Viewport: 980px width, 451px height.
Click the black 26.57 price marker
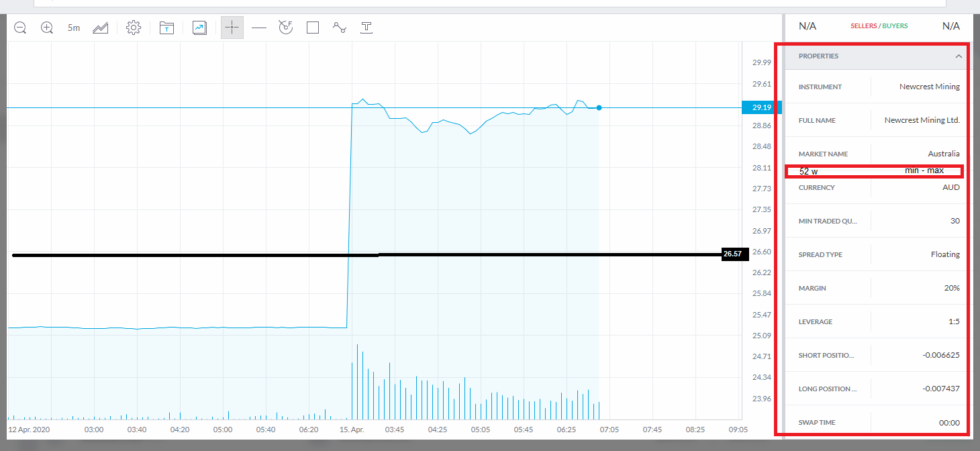(732, 254)
